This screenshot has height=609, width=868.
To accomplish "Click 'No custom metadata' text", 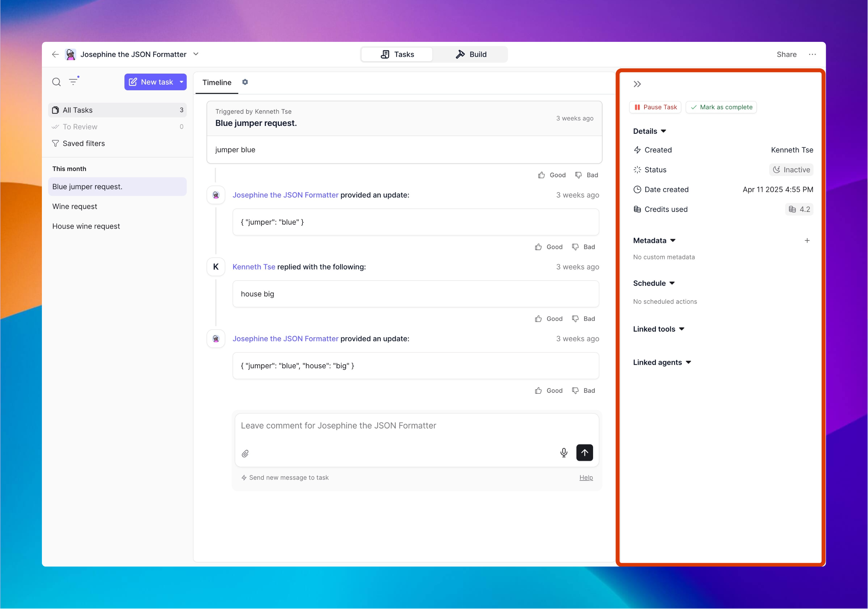I will tap(664, 257).
